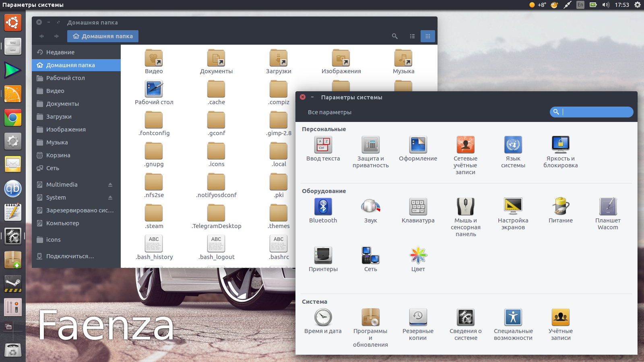644x362 pixels.
Task: Open Сведения о системе details
Action: click(x=465, y=317)
